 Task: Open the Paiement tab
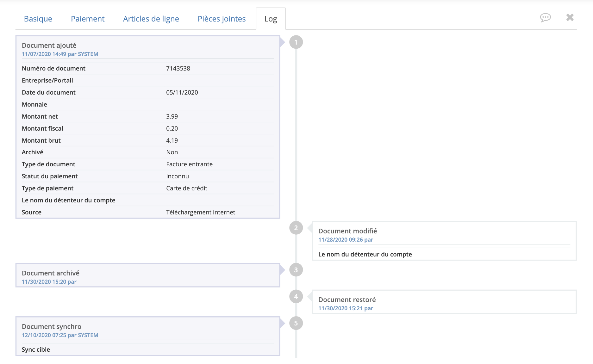[88, 19]
